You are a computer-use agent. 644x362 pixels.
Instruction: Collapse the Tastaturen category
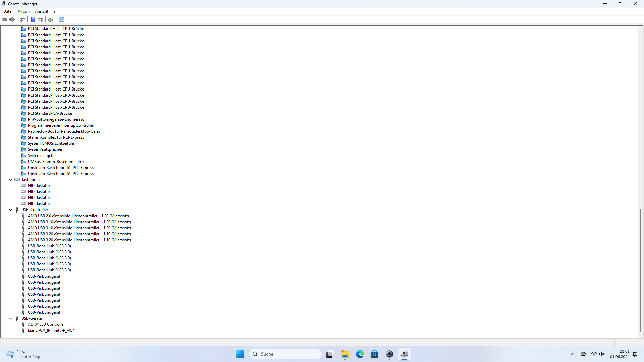click(11, 180)
